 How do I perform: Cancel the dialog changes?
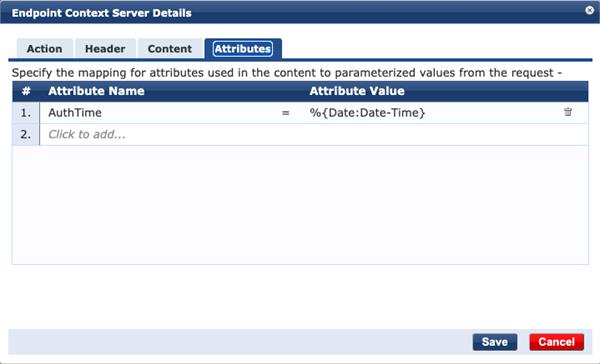point(557,342)
